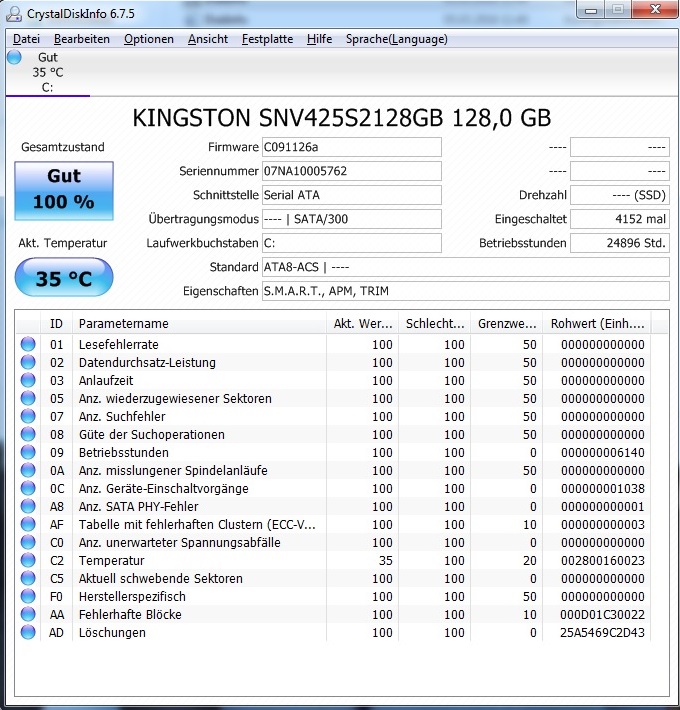The height and width of the screenshot is (710, 680).
Task: Click status orb for attribute 09 Betriebsstunden
Action: pos(28,452)
